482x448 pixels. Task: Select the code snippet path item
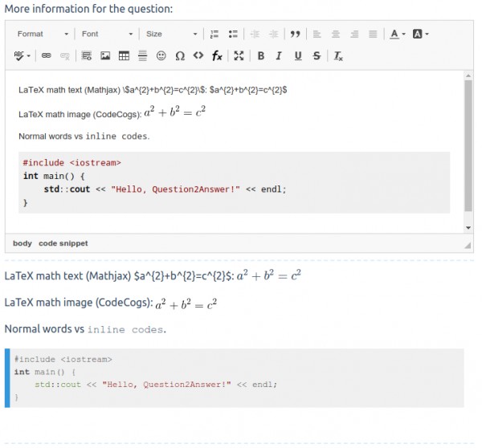click(x=63, y=243)
